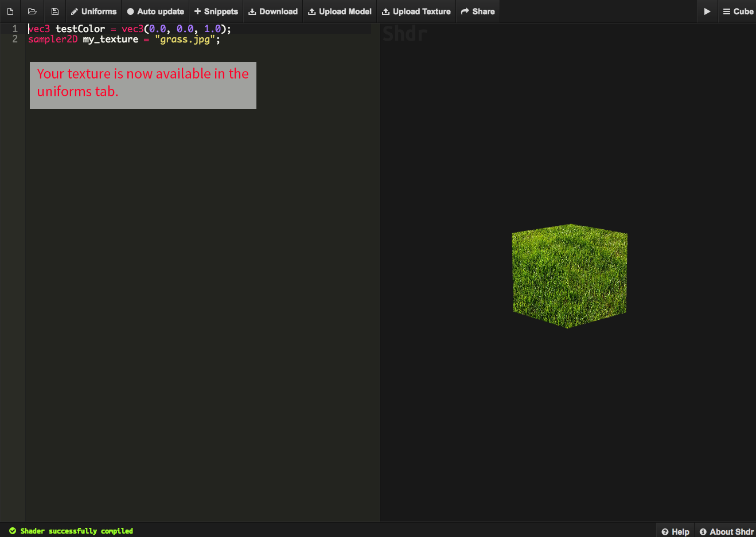This screenshot has height=537, width=756.
Task: Click Upload Model
Action: 340,11
